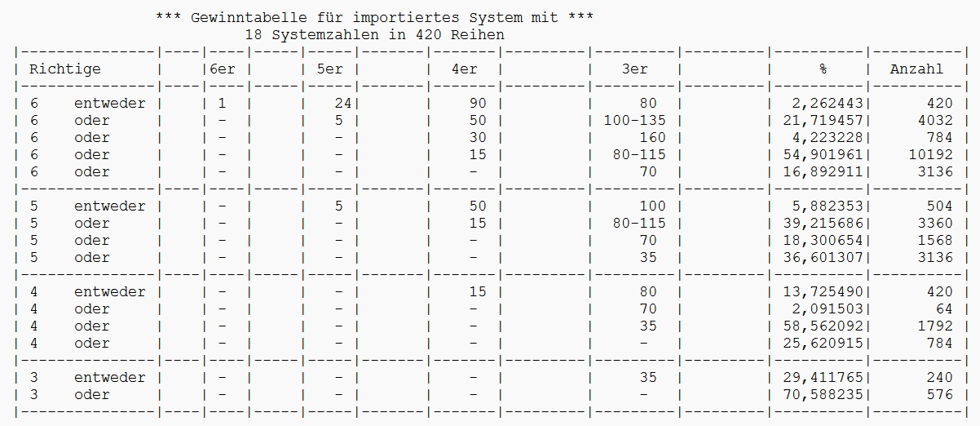Click the Gewinntabelle title line

374,17
